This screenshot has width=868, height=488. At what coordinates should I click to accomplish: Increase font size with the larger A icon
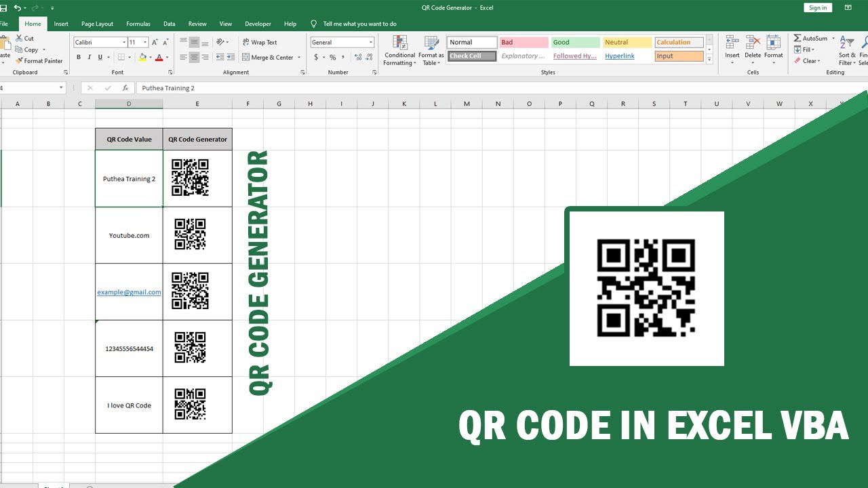[x=155, y=42]
